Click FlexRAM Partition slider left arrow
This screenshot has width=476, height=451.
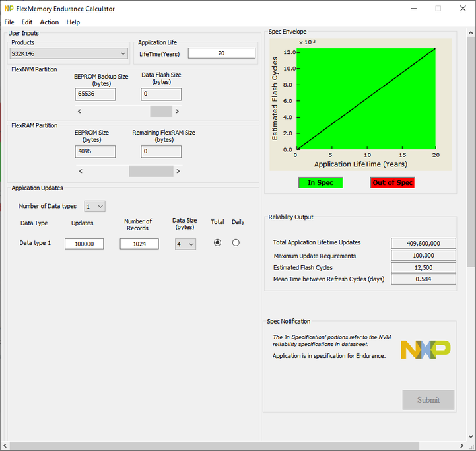coord(81,171)
